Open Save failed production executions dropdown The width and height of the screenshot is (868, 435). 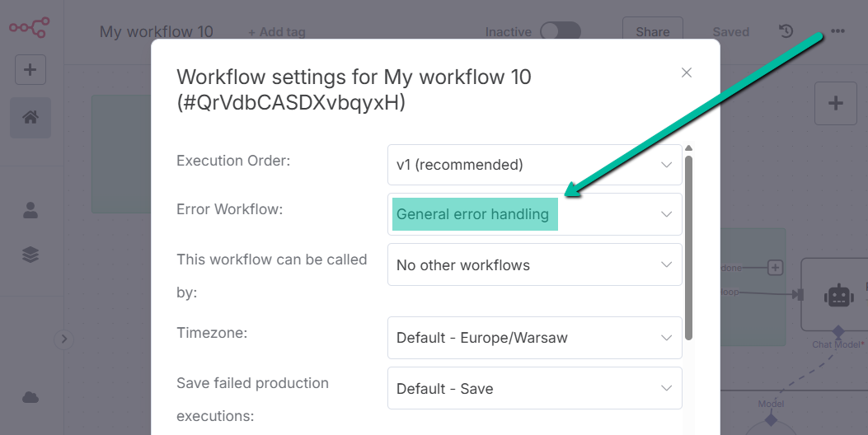click(x=534, y=389)
